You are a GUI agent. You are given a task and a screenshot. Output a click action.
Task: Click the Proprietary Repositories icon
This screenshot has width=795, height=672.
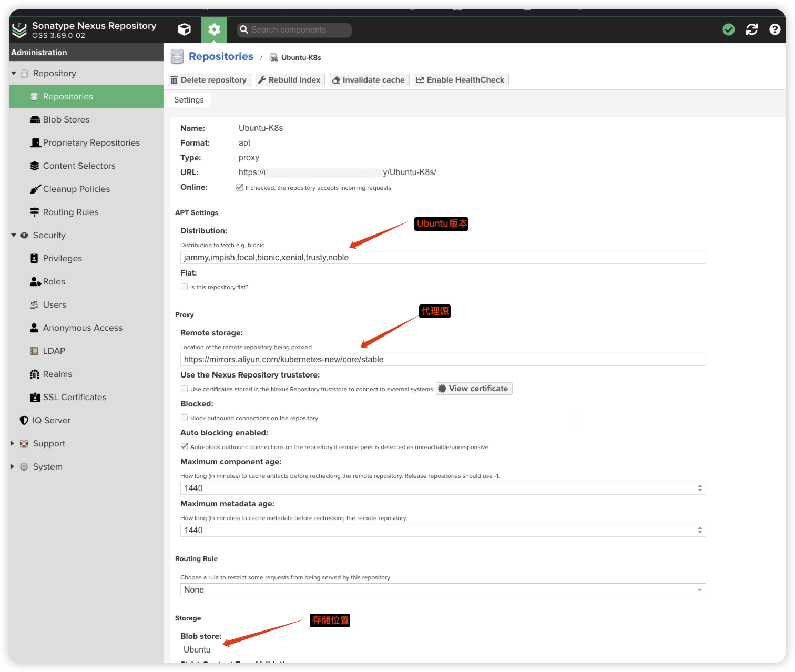35,142
